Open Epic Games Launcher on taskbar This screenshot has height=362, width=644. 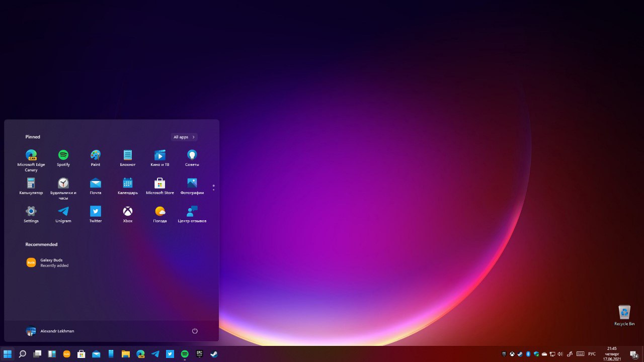[x=199, y=354]
